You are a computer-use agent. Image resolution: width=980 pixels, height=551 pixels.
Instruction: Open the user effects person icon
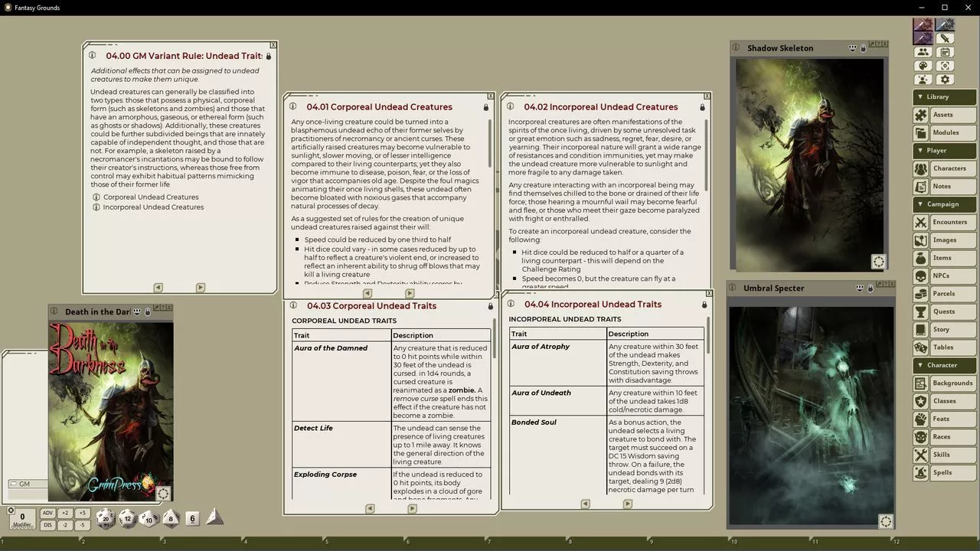pyautogui.click(x=923, y=80)
